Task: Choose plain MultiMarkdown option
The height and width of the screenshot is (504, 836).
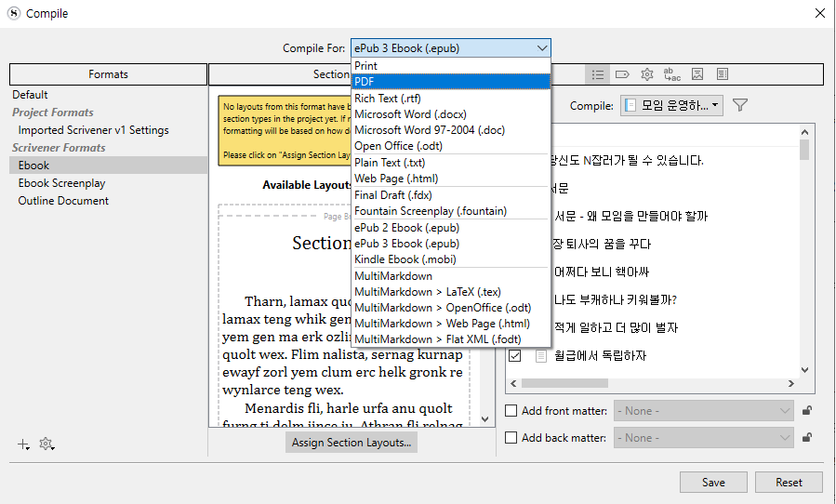Action: point(450,276)
